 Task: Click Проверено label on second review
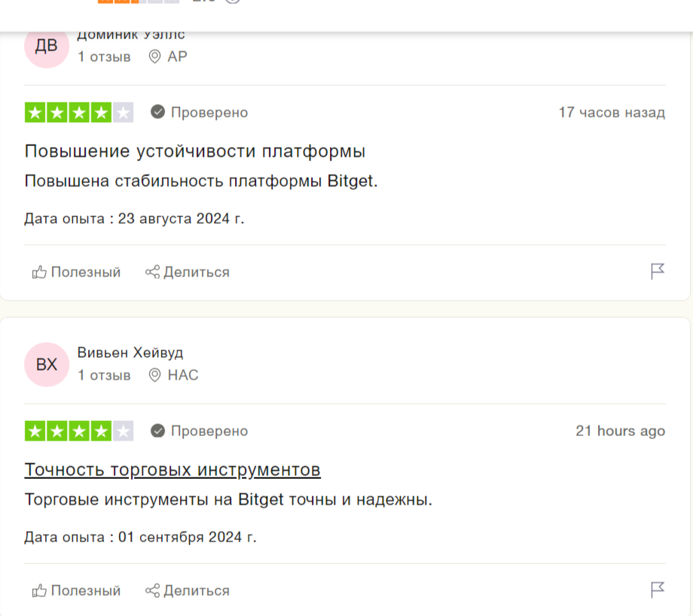click(209, 431)
